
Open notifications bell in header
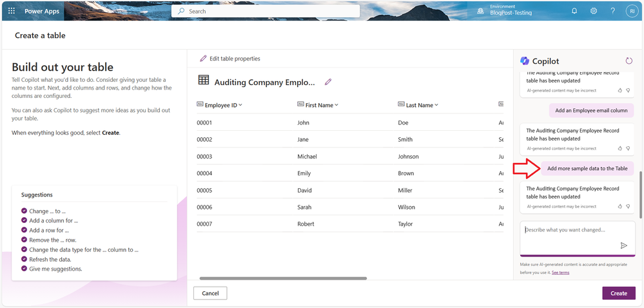pyautogui.click(x=574, y=11)
